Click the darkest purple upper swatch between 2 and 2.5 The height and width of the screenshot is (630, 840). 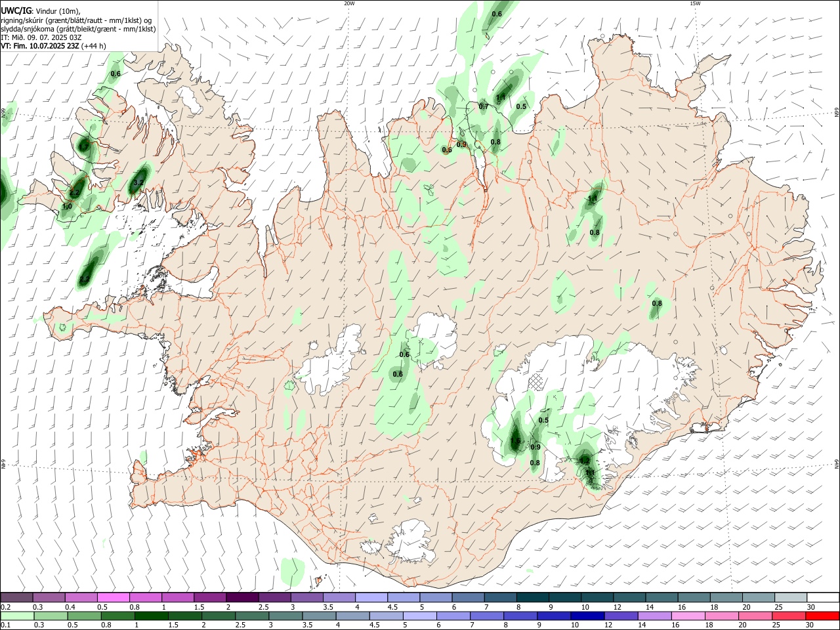click(x=241, y=597)
